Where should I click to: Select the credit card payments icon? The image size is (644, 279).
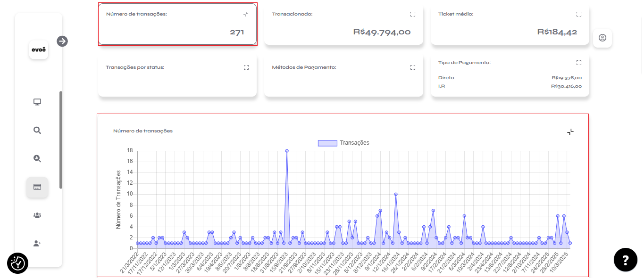[x=37, y=187]
